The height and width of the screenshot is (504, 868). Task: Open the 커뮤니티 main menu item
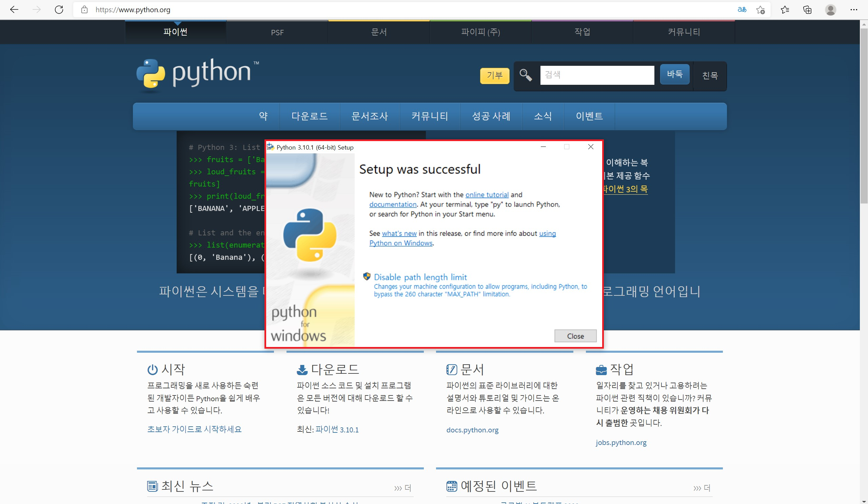pos(430,116)
